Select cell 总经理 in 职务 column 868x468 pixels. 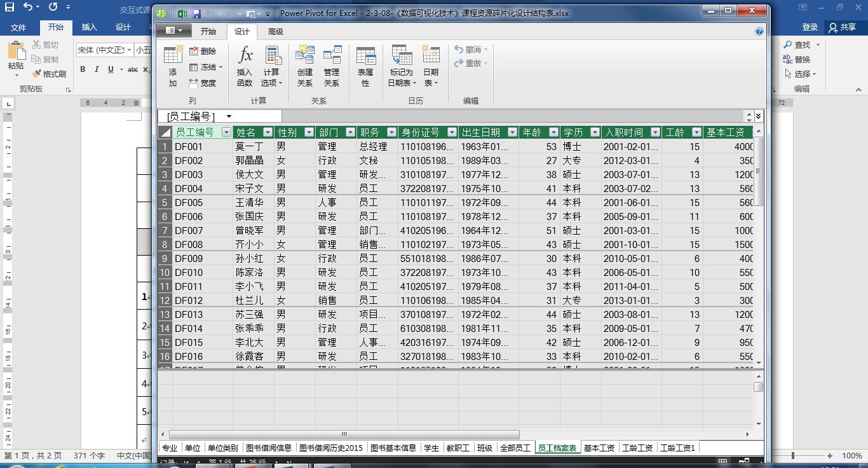pyautogui.click(x=377, y=146)
